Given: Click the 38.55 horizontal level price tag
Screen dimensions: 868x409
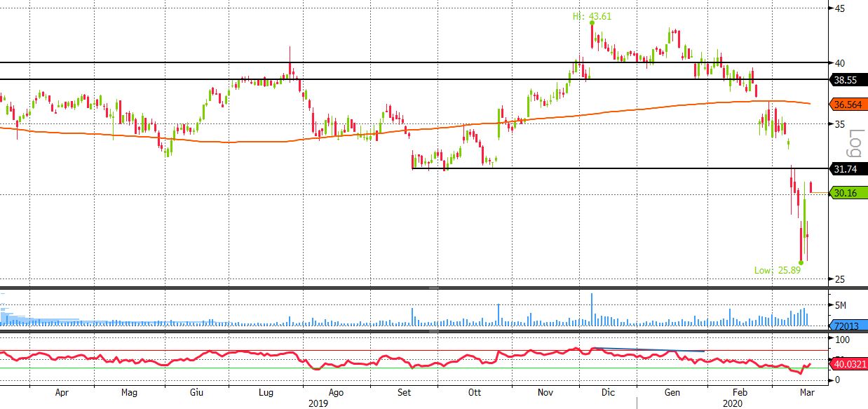Looking at the screenshot, I should coord(848,80).
